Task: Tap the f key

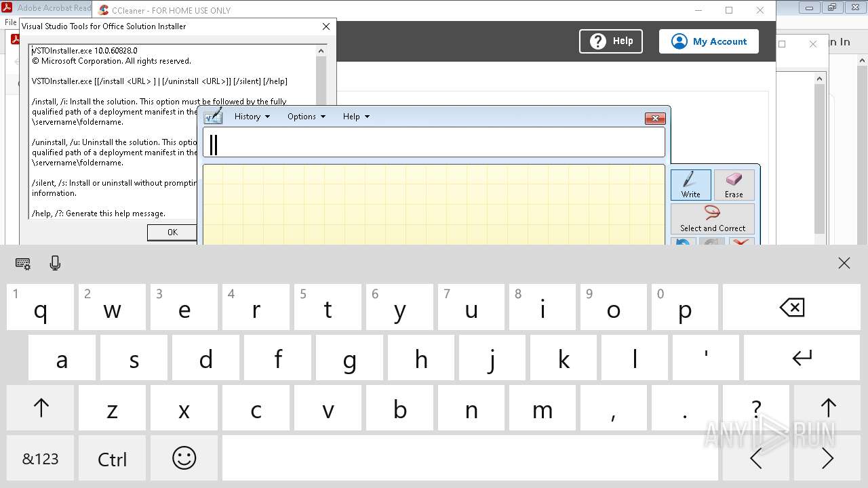Action: (277, 357)
